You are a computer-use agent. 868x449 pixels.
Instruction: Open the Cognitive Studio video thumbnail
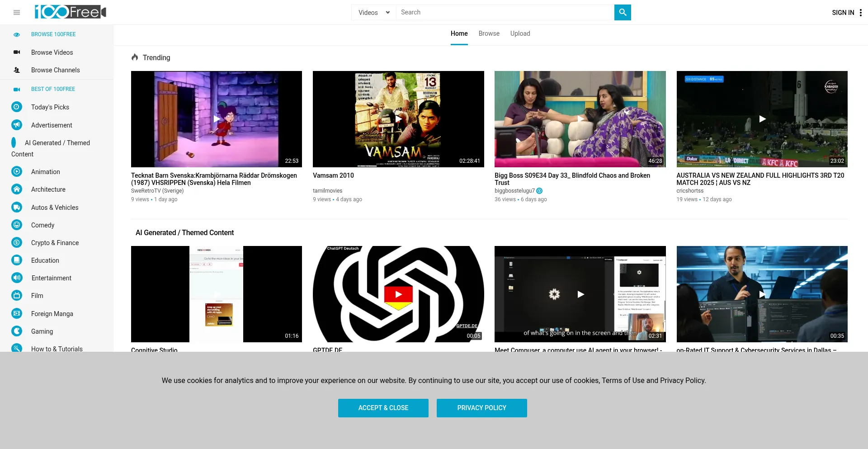(x=217, y=294)
